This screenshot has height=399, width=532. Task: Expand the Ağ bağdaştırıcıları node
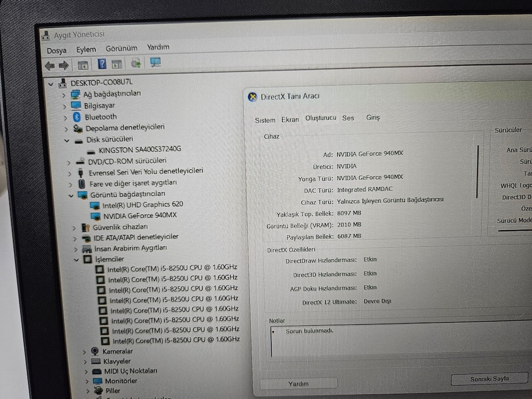(x=63, y=96)
